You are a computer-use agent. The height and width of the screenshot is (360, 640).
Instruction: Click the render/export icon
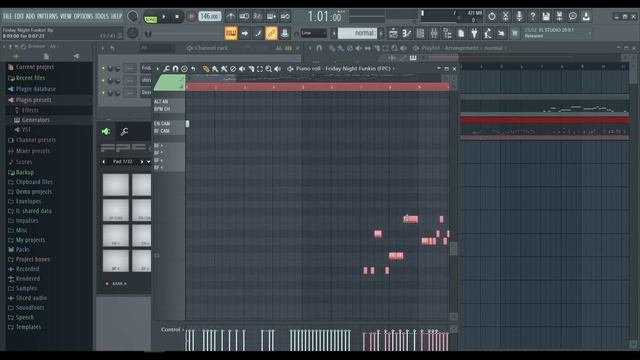pyautogui.click(x=559, y=16)
